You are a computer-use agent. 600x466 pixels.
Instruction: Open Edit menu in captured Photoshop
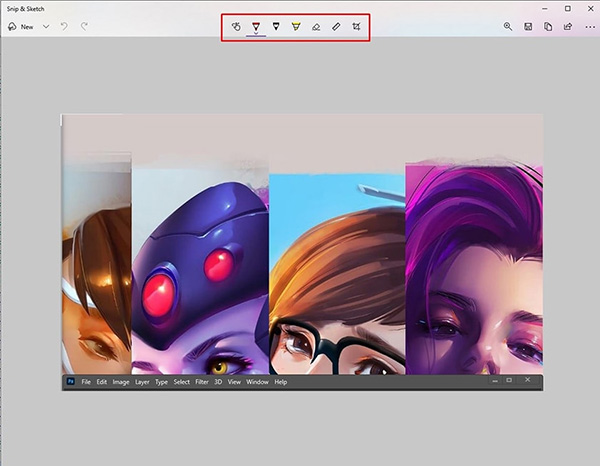click(x=101, y=382)
